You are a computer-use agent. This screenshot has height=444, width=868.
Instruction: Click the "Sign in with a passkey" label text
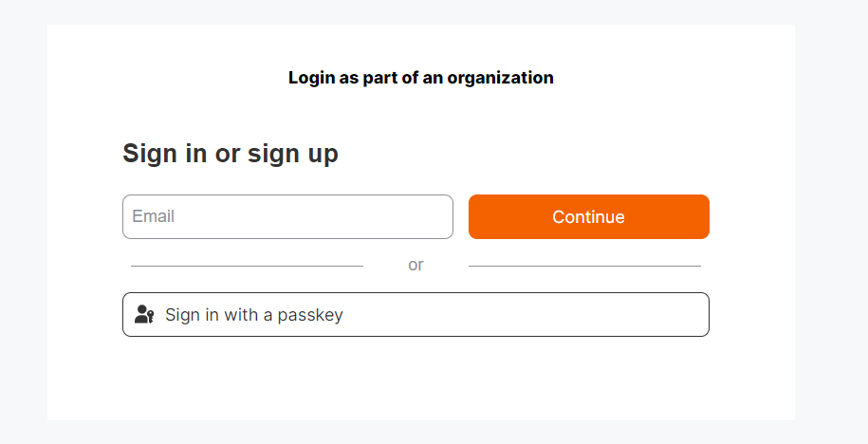[x=254, y=315]
